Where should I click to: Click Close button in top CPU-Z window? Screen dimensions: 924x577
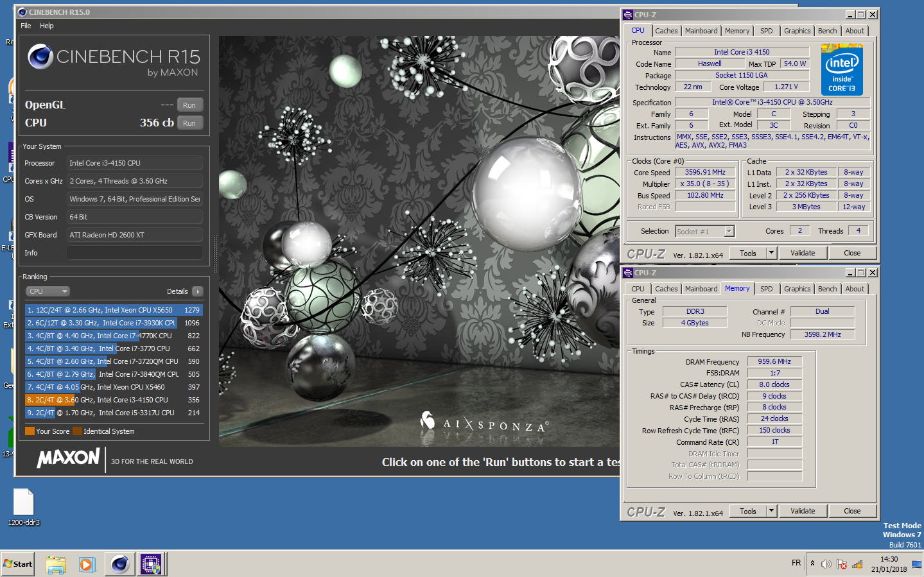coord(852,254)
